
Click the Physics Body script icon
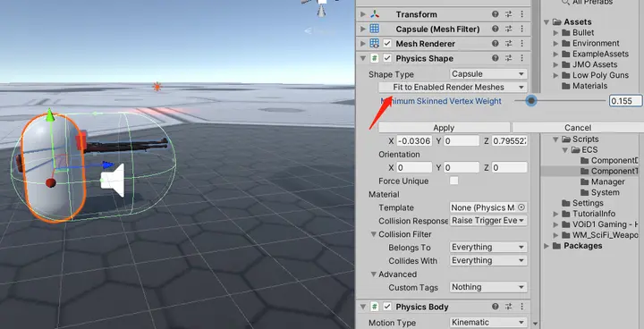375,307
